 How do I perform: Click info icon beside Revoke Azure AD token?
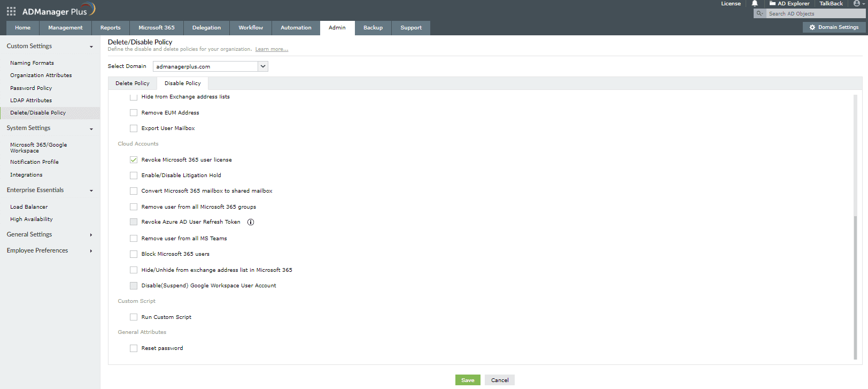pos(251,222)
